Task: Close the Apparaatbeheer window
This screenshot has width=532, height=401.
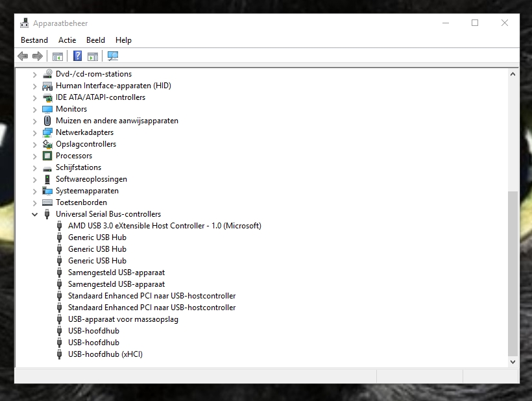Action: point(505,23)
